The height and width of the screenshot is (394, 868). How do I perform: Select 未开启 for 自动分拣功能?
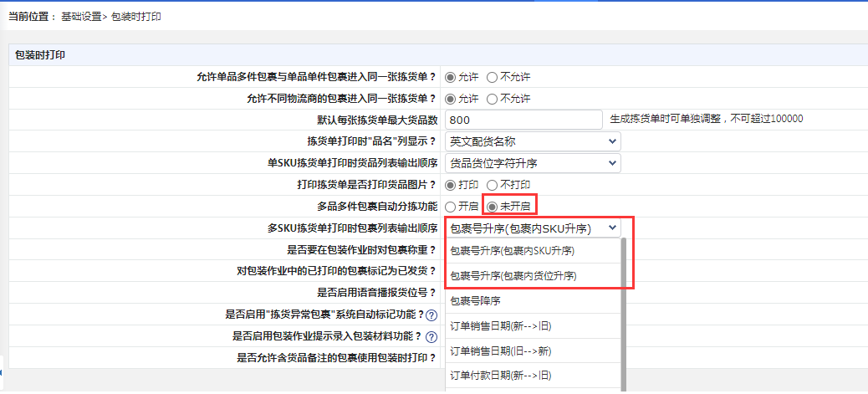tap(492, 207)
